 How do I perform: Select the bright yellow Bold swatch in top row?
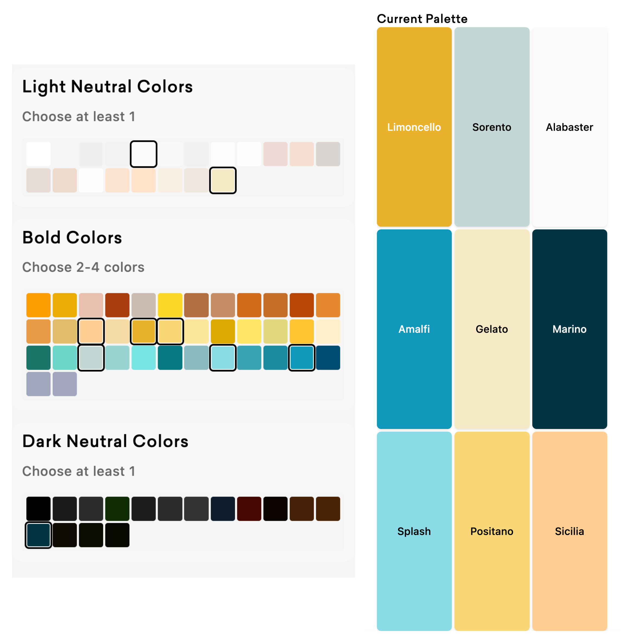(170, 305)
